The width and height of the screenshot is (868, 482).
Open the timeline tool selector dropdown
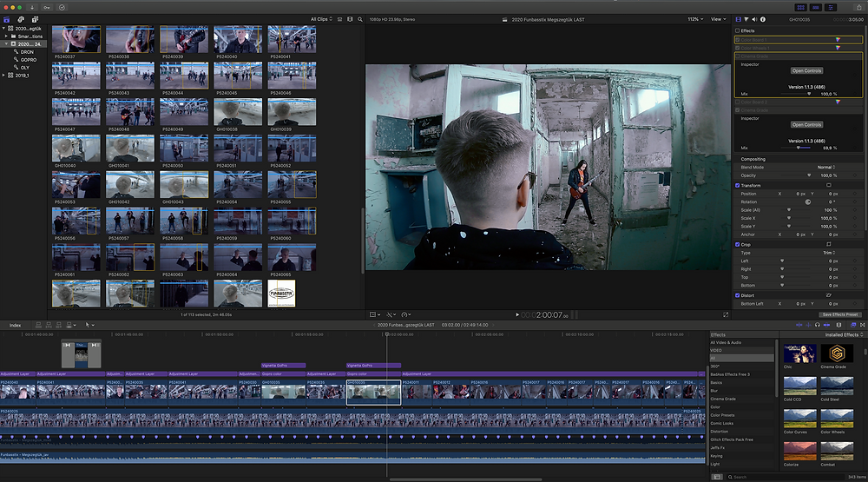coord(89,325)
